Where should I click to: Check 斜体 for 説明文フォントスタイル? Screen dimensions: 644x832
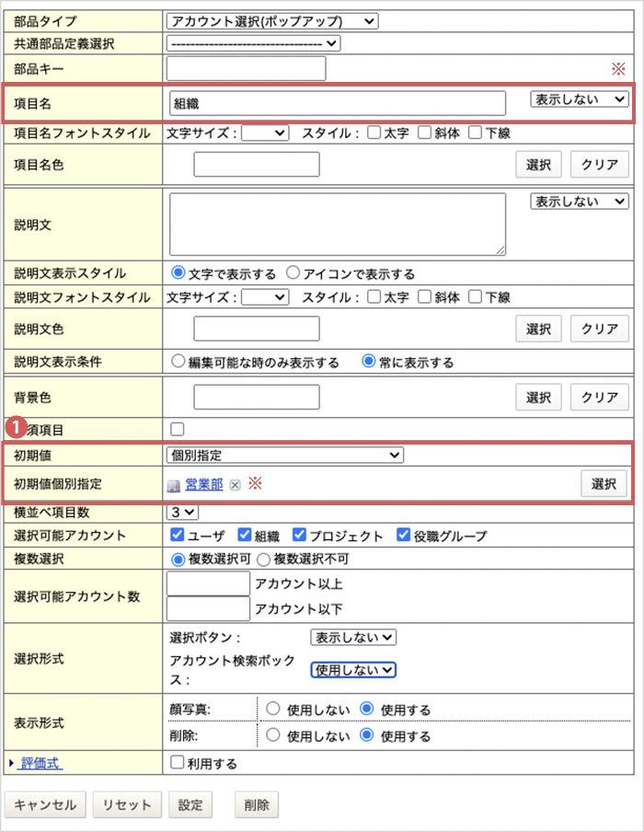[x=424, y=296]
